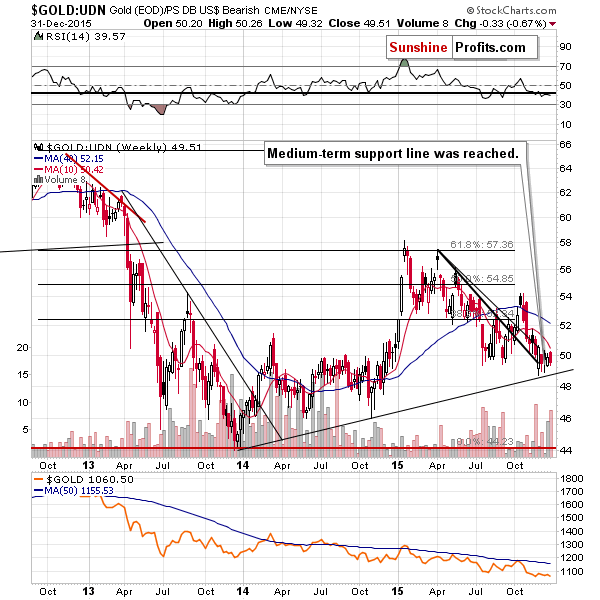This screenshot has height=600, width=600.
Task: Click the StockCharts.com copyright text
Action: tap(511, 10)
